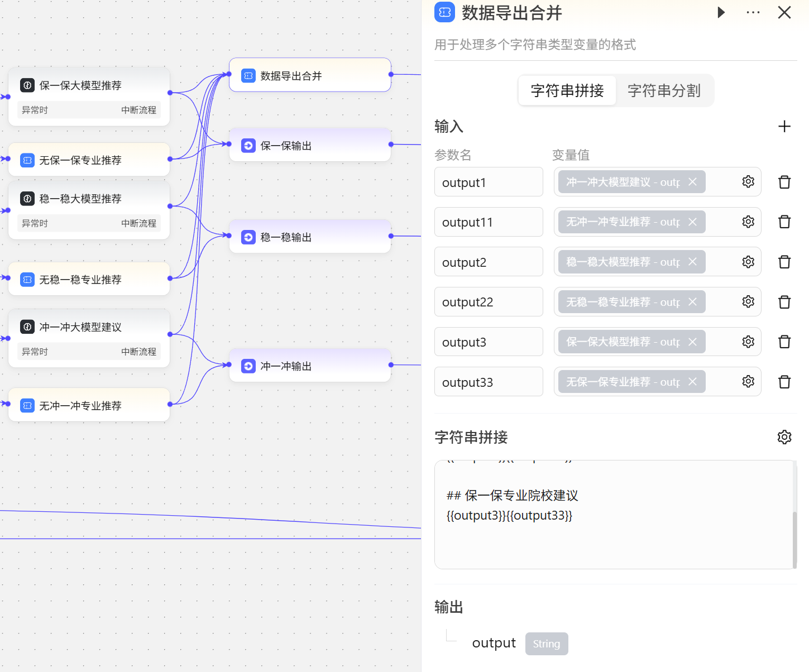Edit the output1 parameter name field
The width and height of the screenshot is (809, 672).
[488, 183]
